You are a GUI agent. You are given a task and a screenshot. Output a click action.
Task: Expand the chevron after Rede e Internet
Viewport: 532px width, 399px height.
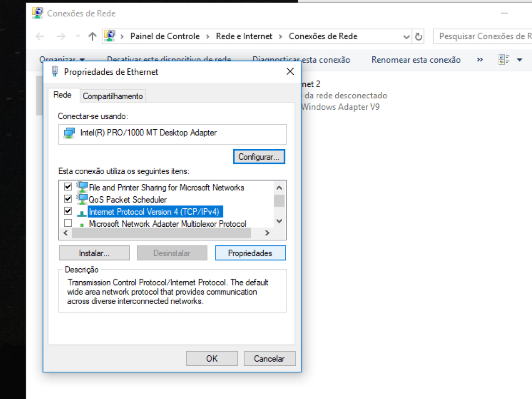point(280,36)
